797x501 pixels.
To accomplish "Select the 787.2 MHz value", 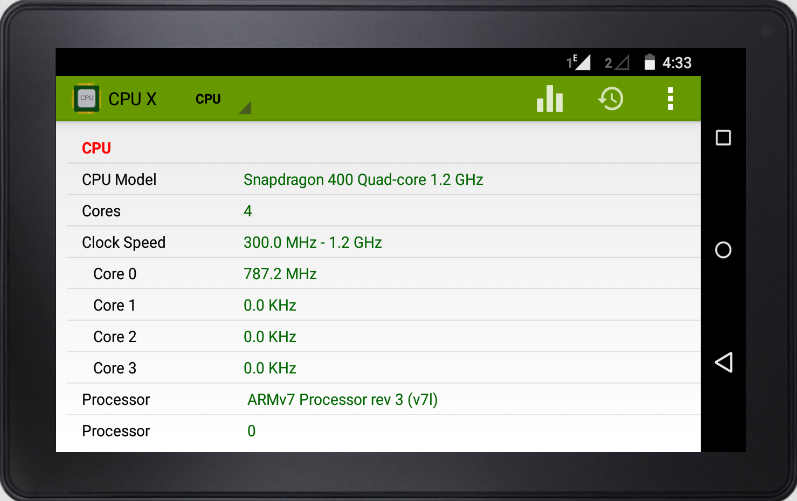I will tap(280, 274).
